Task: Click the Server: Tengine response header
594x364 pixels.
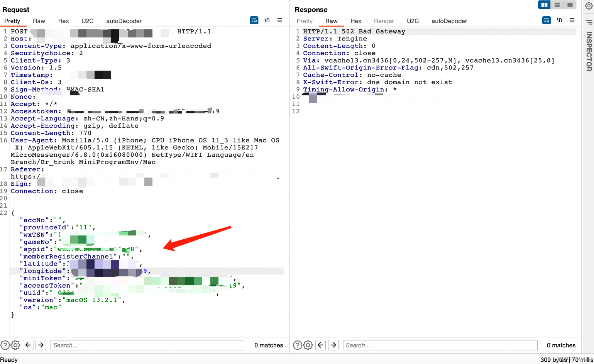Action: coord(335,39)
